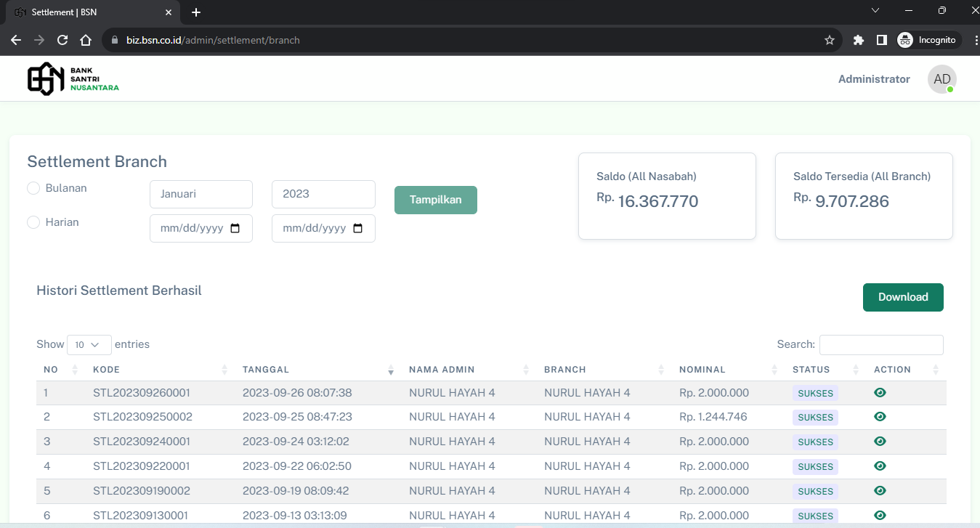Click the Bank Santri Nusantara logo

pyautogui.click(x=73, y=78)
